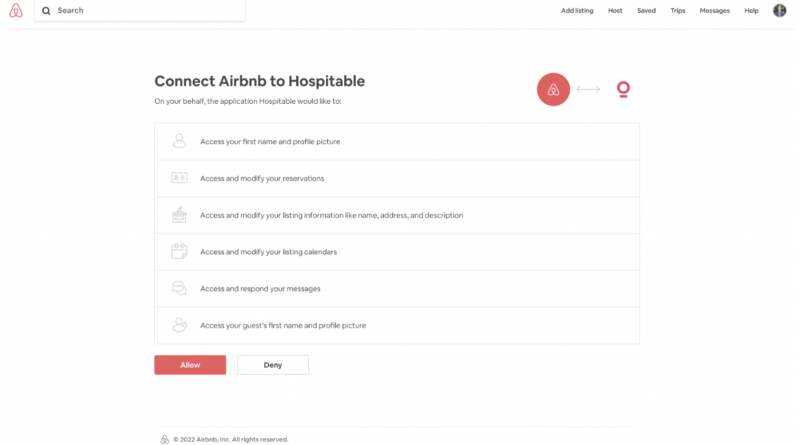The height and width of the screenshot is (445, 800).
Task: Click the Hospitable app logo
Action: [x=624, y=90]
